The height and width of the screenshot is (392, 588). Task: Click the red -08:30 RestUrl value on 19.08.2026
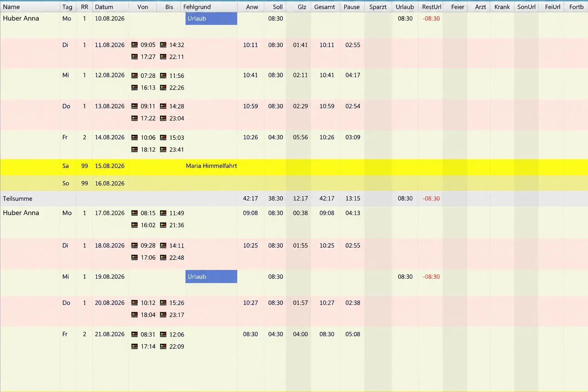431,277
